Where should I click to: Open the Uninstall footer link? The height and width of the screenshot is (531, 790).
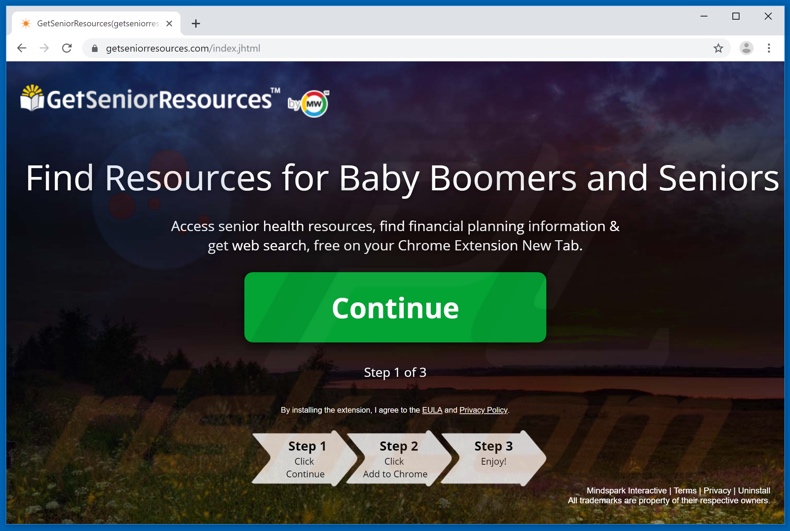tap(754, 491)
